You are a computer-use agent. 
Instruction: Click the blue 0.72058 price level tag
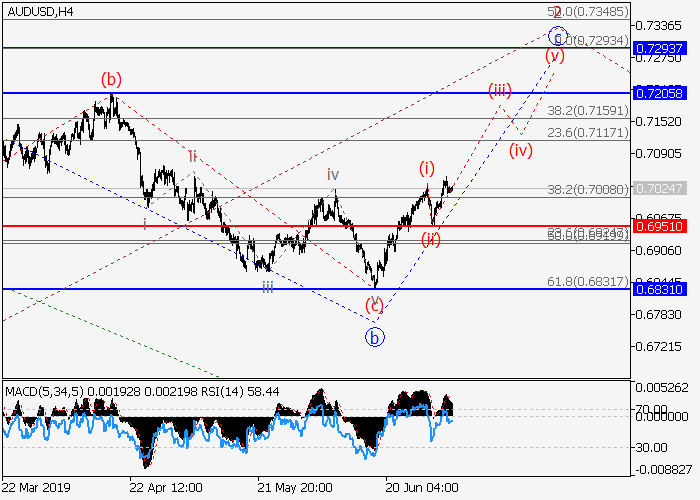[664, 92]
